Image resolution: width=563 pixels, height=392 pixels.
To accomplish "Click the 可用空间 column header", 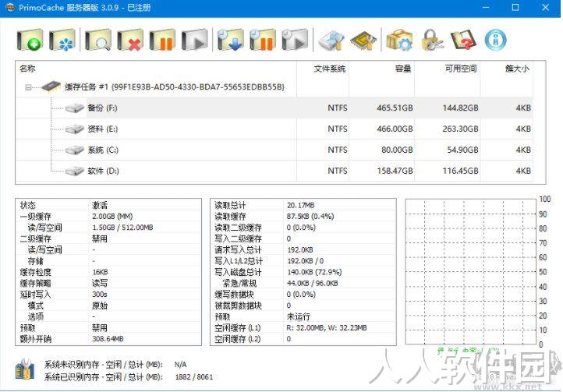I will pos(448,69).
